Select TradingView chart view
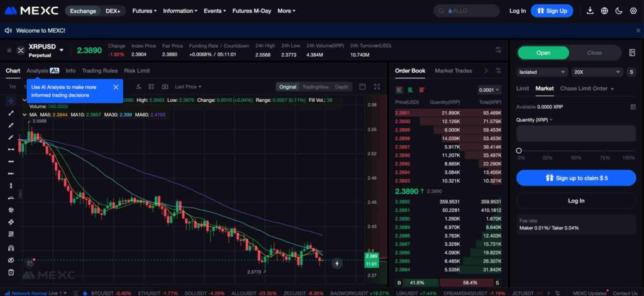 pyautogui.click(x=316, y=87)
